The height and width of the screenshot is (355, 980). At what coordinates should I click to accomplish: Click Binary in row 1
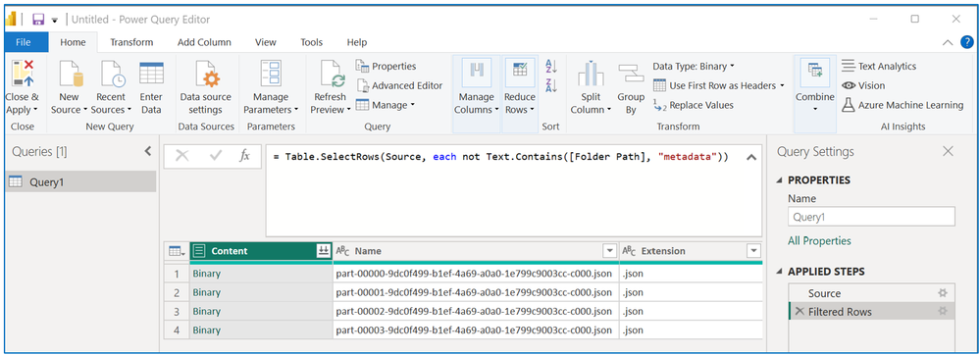click(206, 274)
